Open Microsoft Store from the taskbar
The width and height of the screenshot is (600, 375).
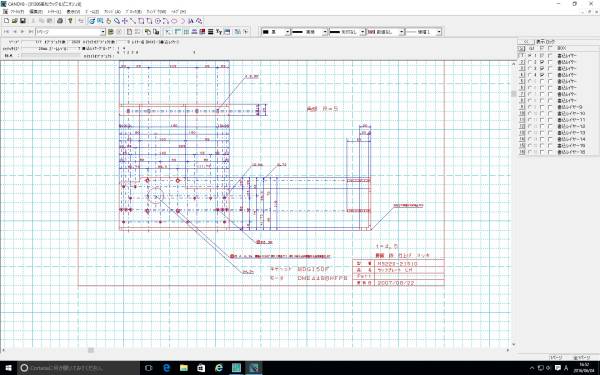coord(201,368)
